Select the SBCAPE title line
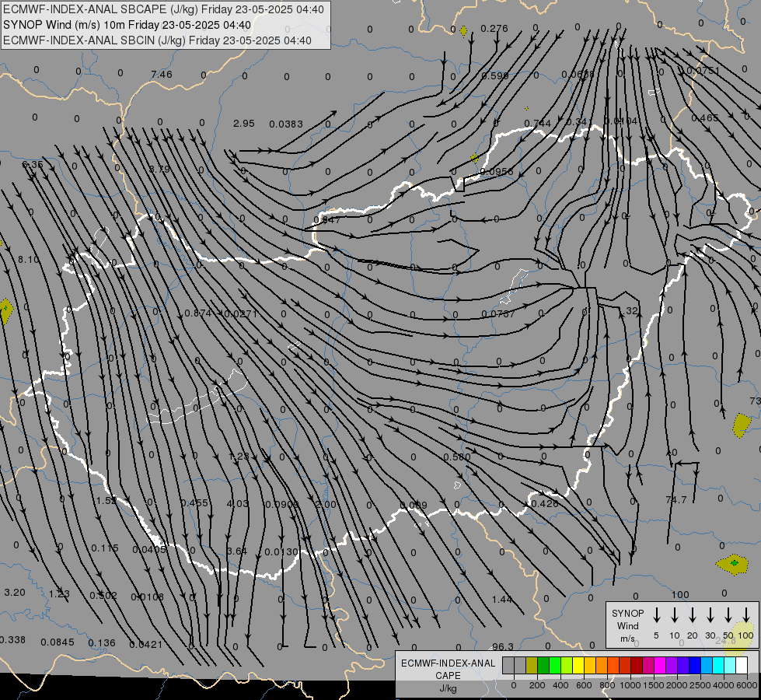761x700 pixels. (x=163, y=9)
